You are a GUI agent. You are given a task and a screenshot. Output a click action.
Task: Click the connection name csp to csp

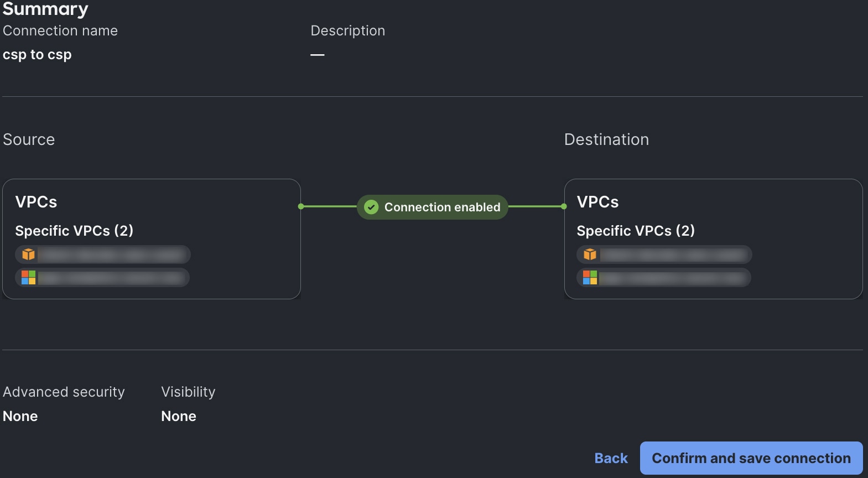coord(37,55)
